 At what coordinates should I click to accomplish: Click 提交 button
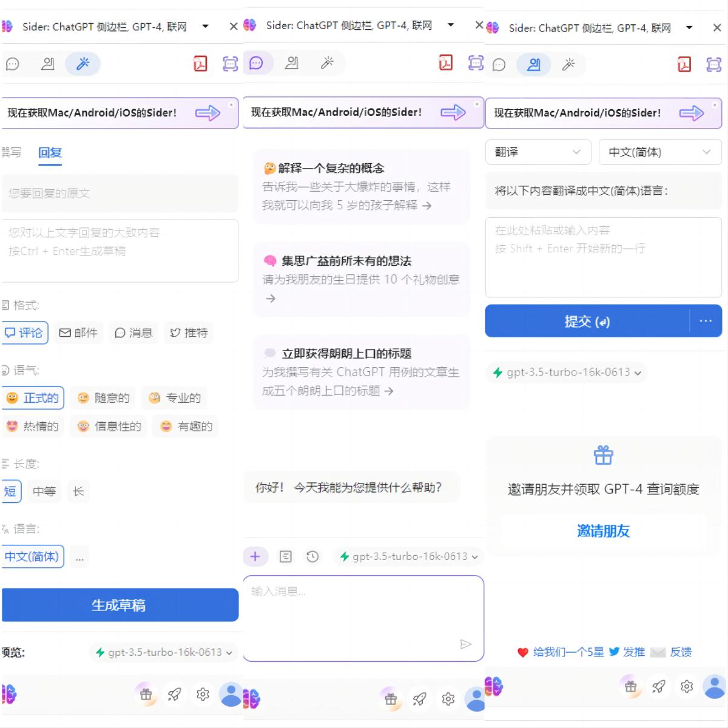[x=587, y=321]
